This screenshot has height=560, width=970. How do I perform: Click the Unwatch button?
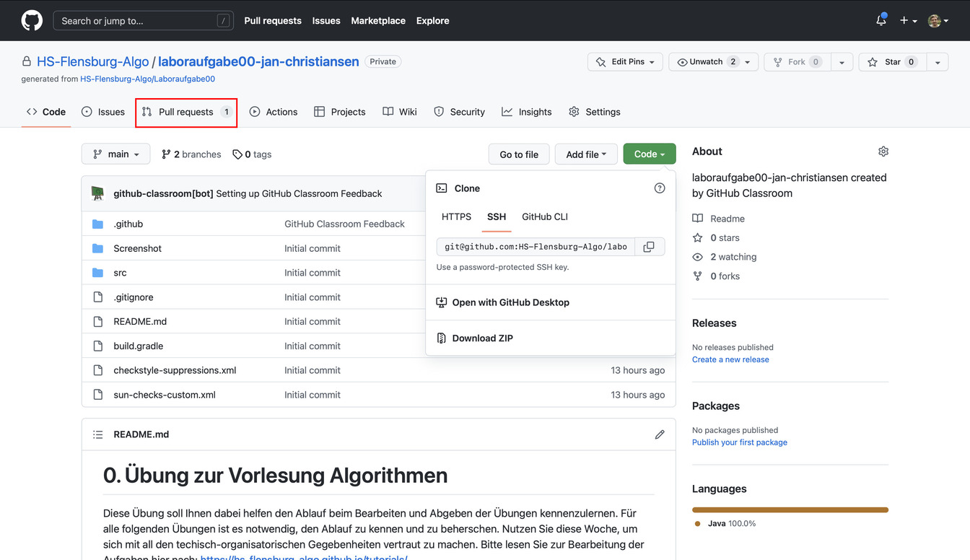coord(705,62)
